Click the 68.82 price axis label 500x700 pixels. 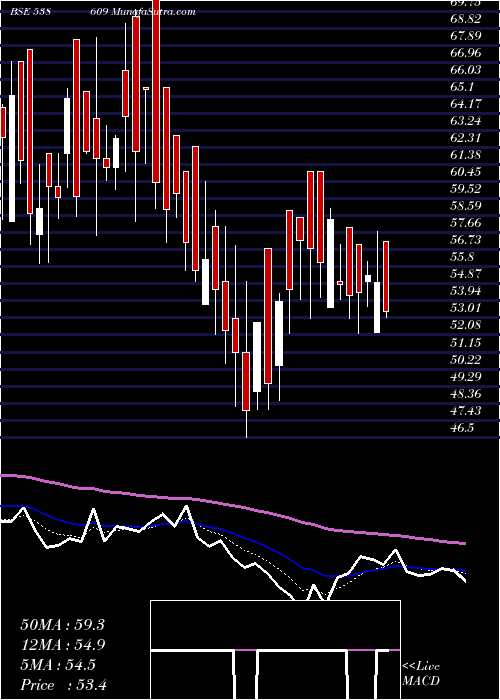[x=466, y=19]
